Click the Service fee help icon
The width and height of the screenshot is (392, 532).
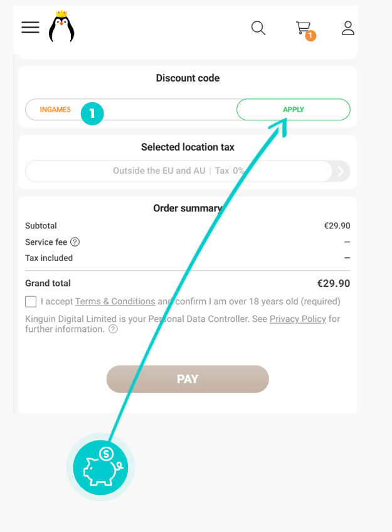(x=75, y=242)
